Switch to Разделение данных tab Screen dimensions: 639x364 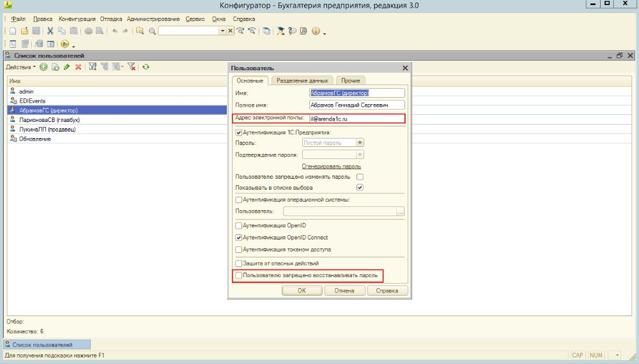[302, 80]
